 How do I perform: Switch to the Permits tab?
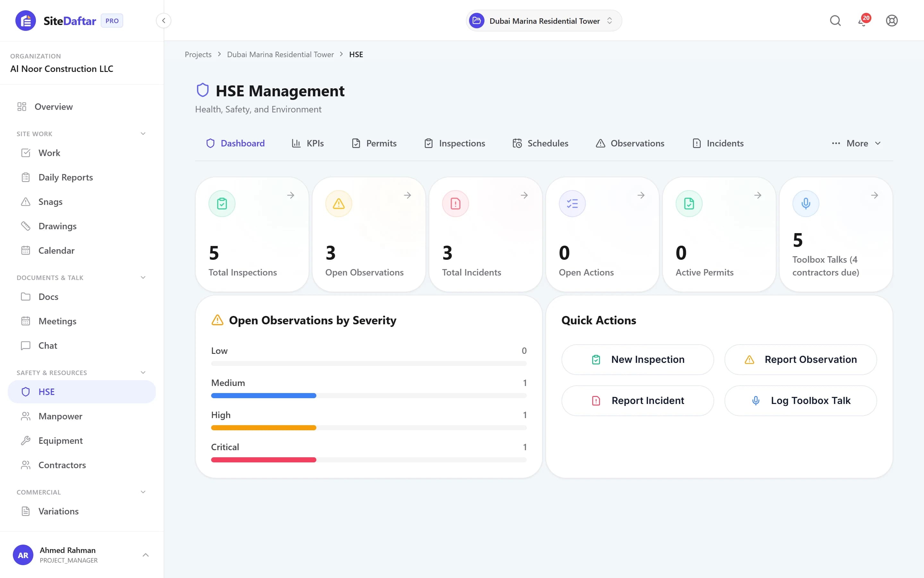pyautogui.click(x=374, y=143)
